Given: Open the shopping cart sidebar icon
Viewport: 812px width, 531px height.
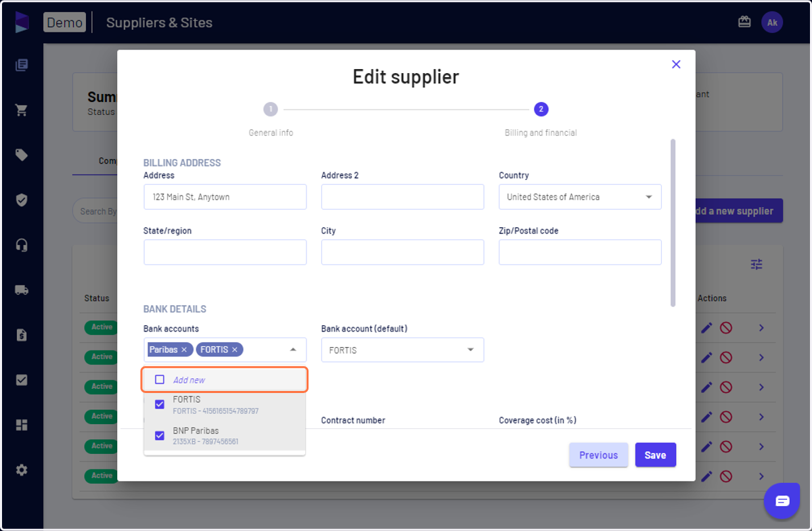Looking at the screenshot, I should pyautogui.click(x=22, y=110).
